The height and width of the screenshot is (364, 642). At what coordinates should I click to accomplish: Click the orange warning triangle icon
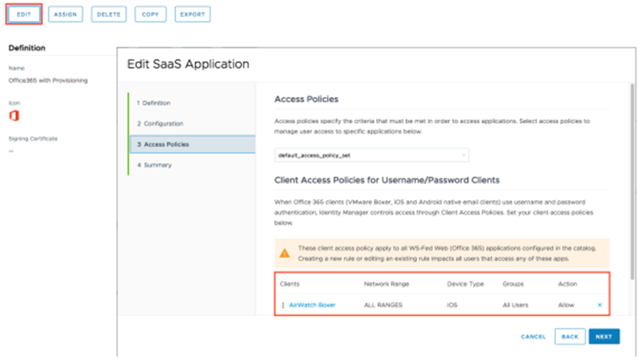pyautogui.click(x=285, y=253)
